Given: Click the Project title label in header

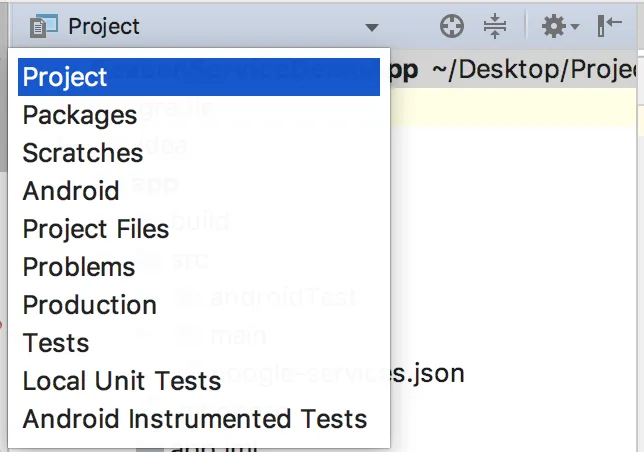Looking at the screenshot, I should pyautogui.click(x=104, y=27).
